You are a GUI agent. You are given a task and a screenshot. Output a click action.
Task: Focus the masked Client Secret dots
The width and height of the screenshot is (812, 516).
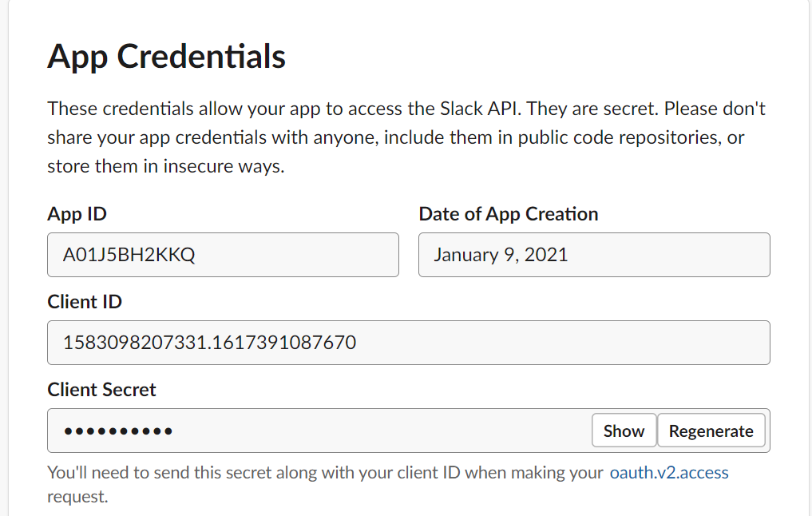(118, 431)
